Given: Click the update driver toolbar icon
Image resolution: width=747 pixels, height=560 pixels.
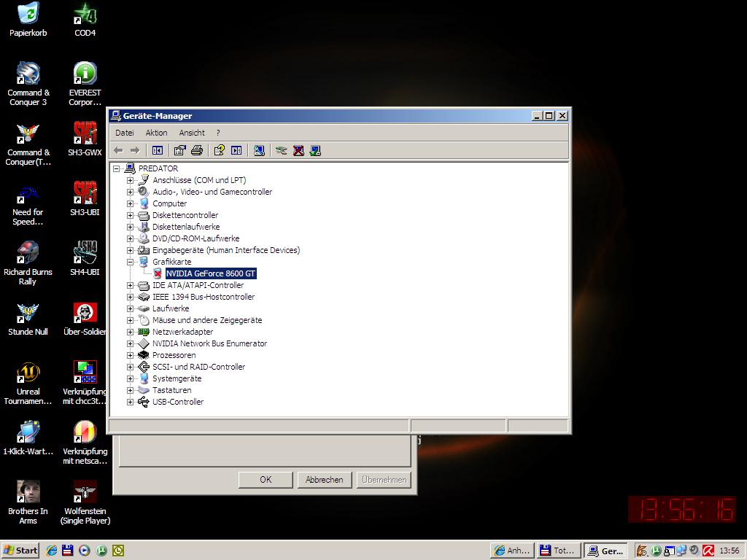Looking at the screenshot, I should [281, 150].
